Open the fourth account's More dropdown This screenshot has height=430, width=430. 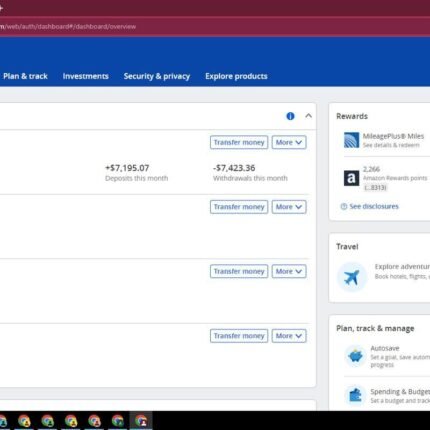[289, 336]
